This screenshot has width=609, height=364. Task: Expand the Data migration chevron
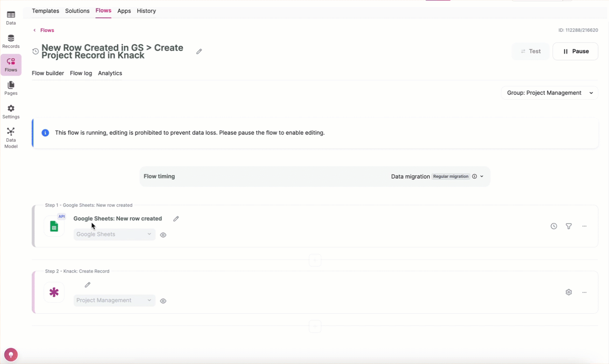click(x=482, y=176)
